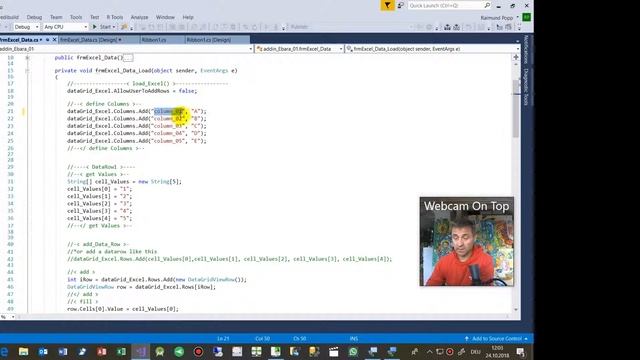Open Excel from the taskbar
This screenshot has height=360, width=640.
pos(121,351)
